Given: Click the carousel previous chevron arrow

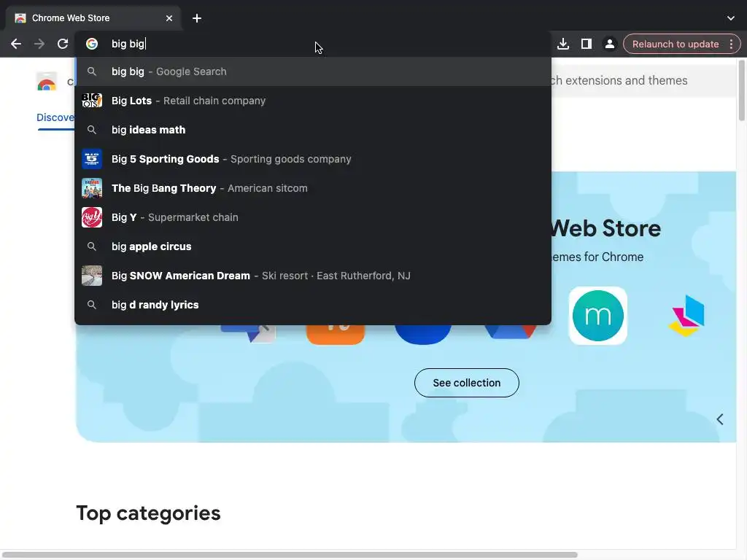Looking at the screenshot, I should point(720,419).
